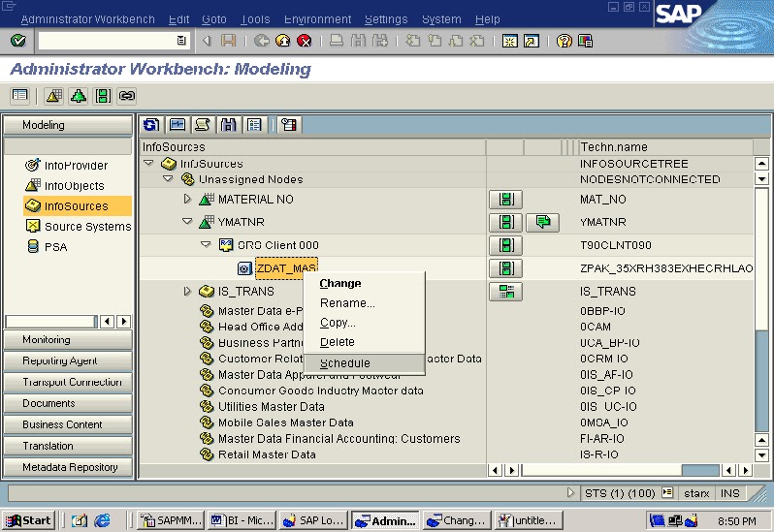This screenshot has width=774, height=532.
Task: Click the green checkmark Enter icon
Action: (x=18, y=41)
